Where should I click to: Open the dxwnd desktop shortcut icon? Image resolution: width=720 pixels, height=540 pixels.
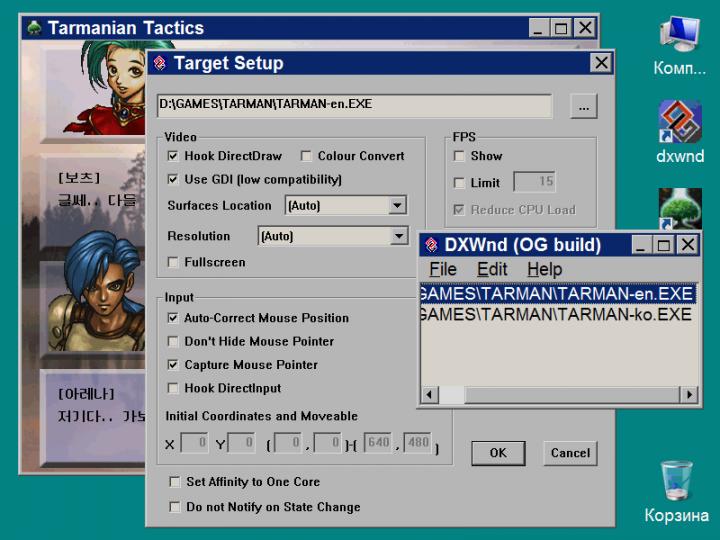680,122
